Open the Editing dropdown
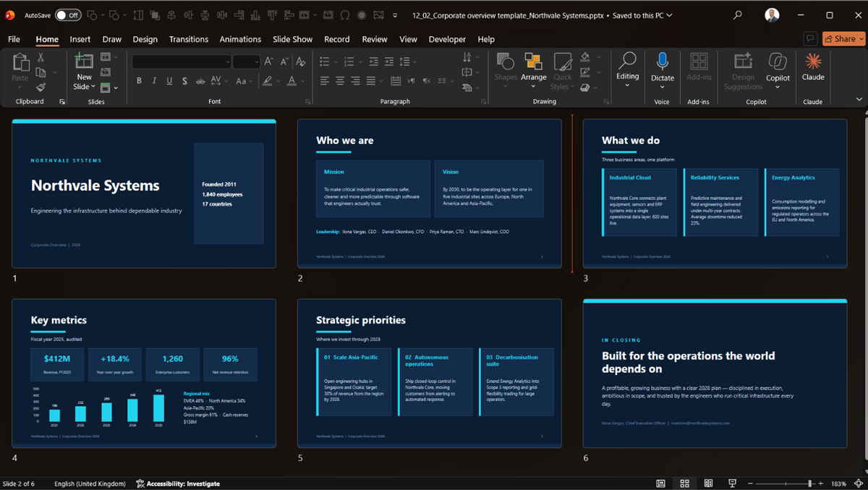The height and width of the screenshot is (490, 868). pos(627,69)
